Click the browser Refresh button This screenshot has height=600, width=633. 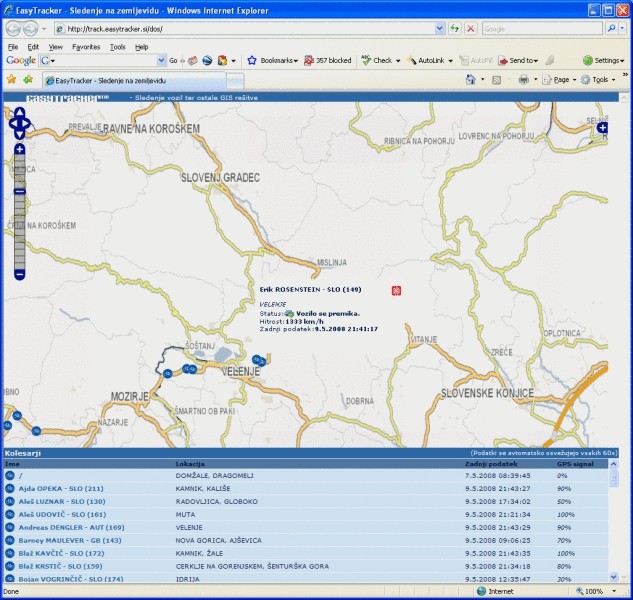pos(455,29)
